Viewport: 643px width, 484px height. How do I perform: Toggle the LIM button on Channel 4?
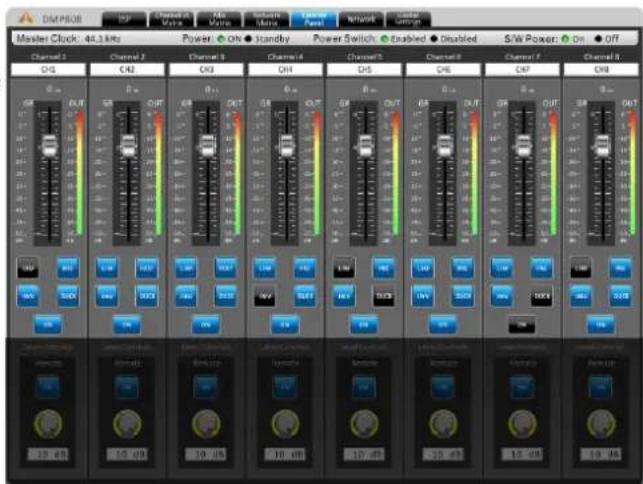pyautogui.click(x=265, y=268)
